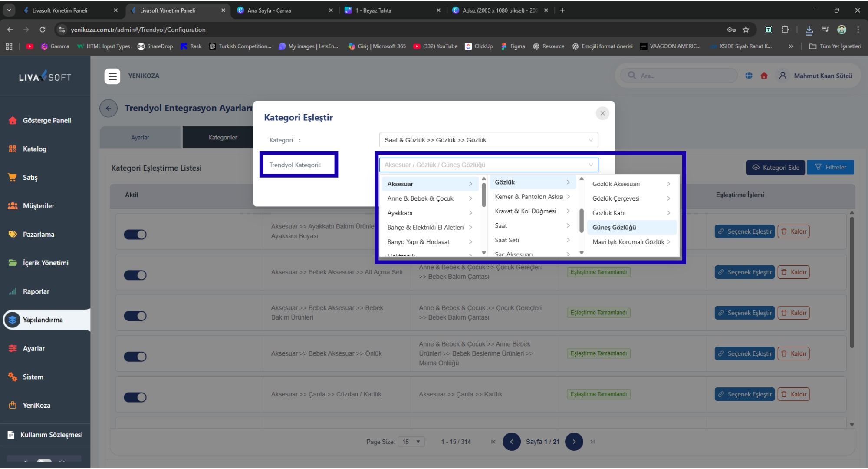This screenshot has width=868, height=469.
Task: Click the red home icon in the header
Action: [764, 76]
